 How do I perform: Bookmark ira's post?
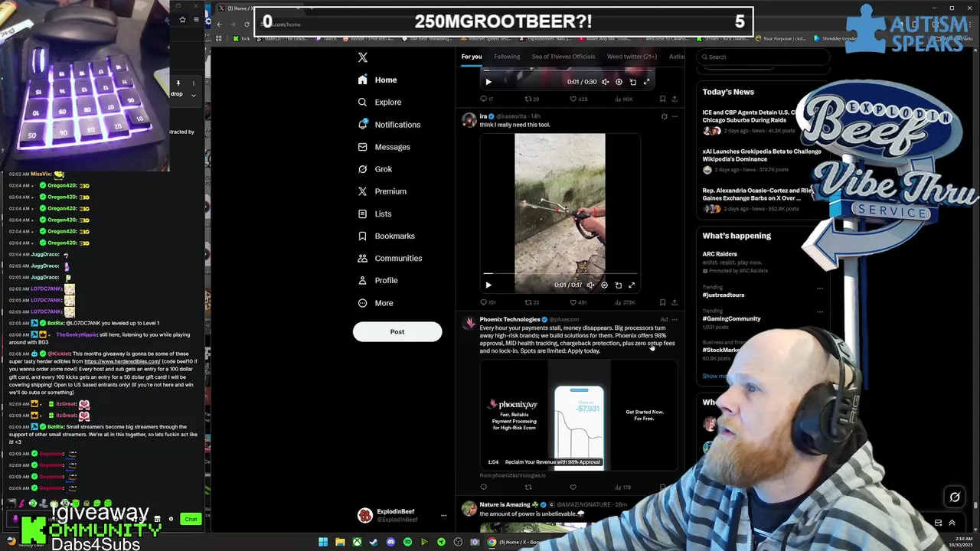pyautogui.click(x=662, y=302)
